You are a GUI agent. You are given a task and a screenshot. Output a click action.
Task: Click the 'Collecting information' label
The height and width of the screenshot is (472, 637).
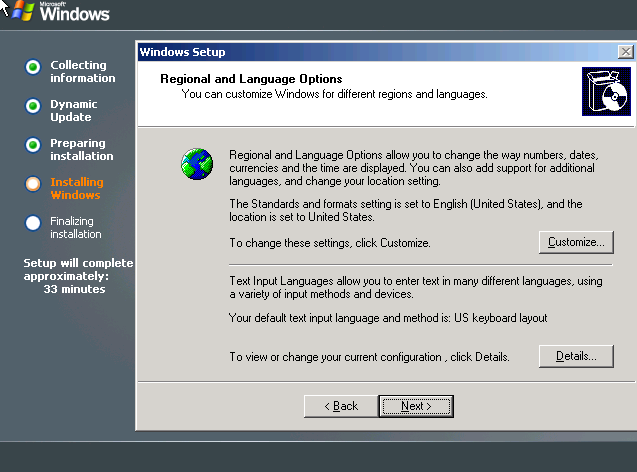tap(82, 71)
